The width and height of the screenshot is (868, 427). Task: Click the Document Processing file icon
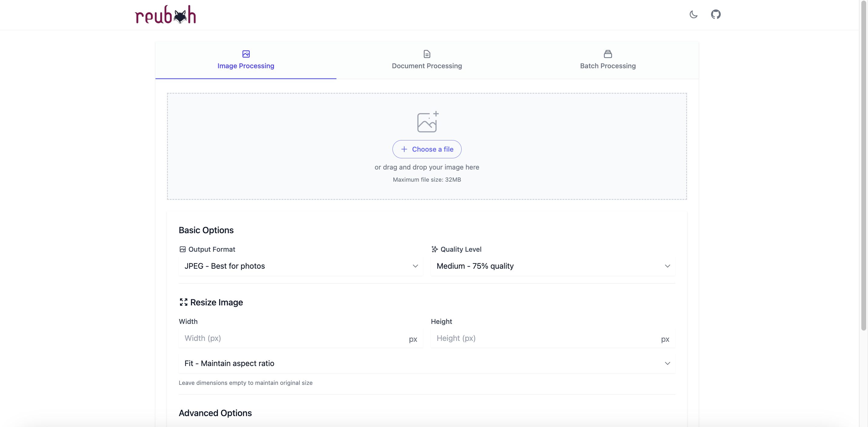(427, 54)
